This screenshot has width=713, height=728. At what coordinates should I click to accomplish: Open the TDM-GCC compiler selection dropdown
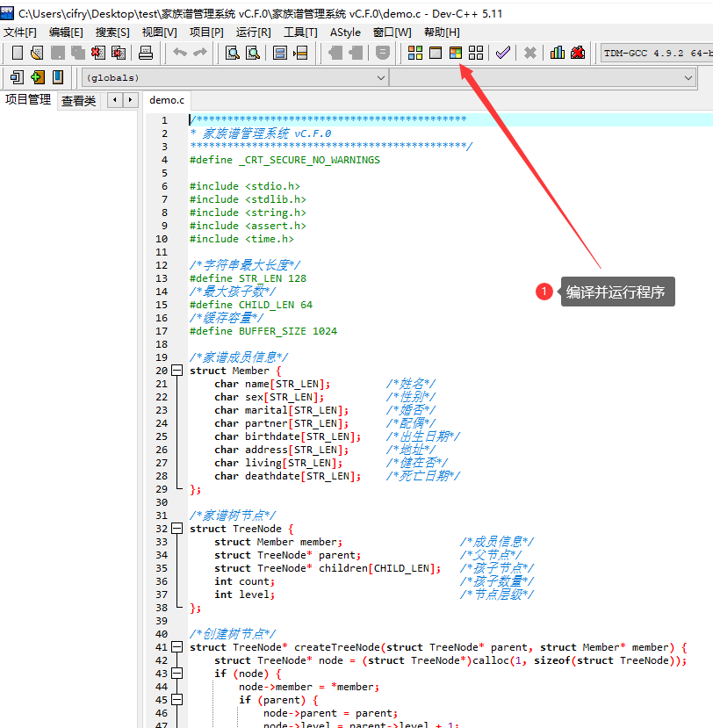point(656,53)
